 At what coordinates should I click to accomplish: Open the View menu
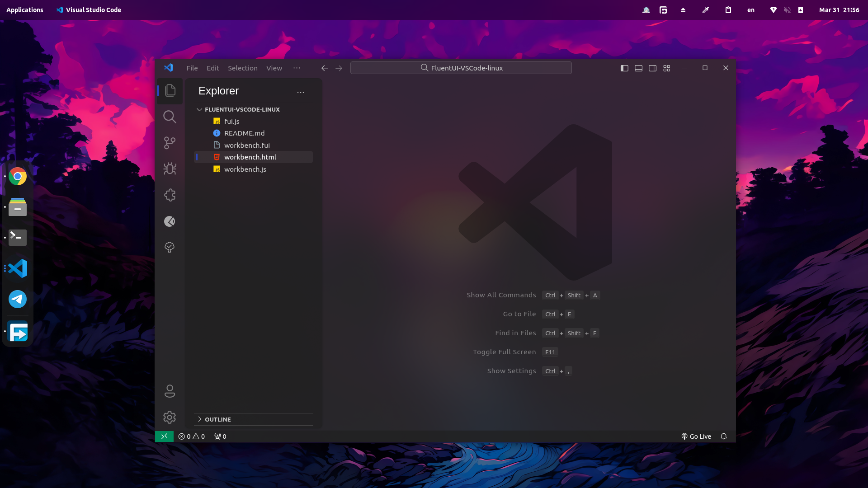(274, 68)
